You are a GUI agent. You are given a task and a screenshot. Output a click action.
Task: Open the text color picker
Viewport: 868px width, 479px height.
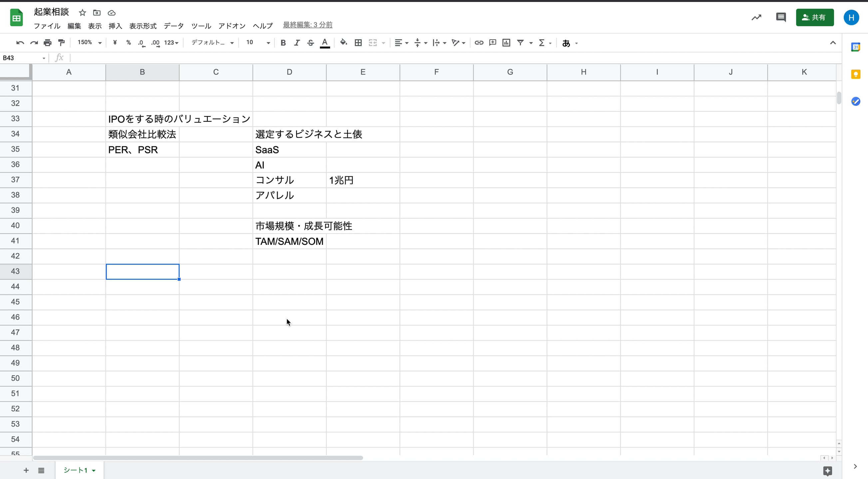324,43
